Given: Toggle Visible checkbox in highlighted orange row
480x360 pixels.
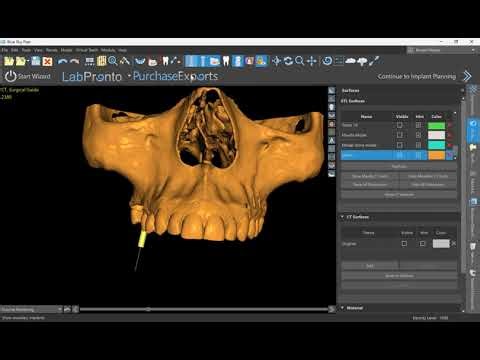Looking at the screenshot, I should pos(399,155).
